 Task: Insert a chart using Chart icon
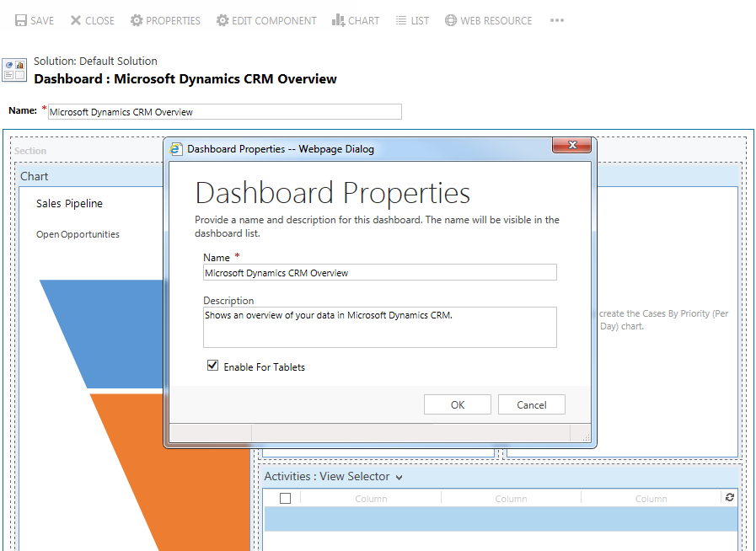pyautogui.click(x=338, y=20)
